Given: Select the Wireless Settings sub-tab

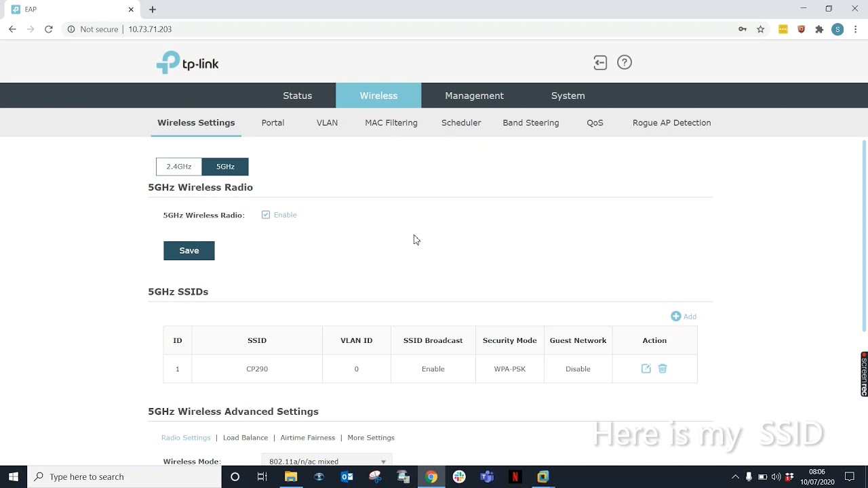Looking at the screenshot, I should 196,123.
